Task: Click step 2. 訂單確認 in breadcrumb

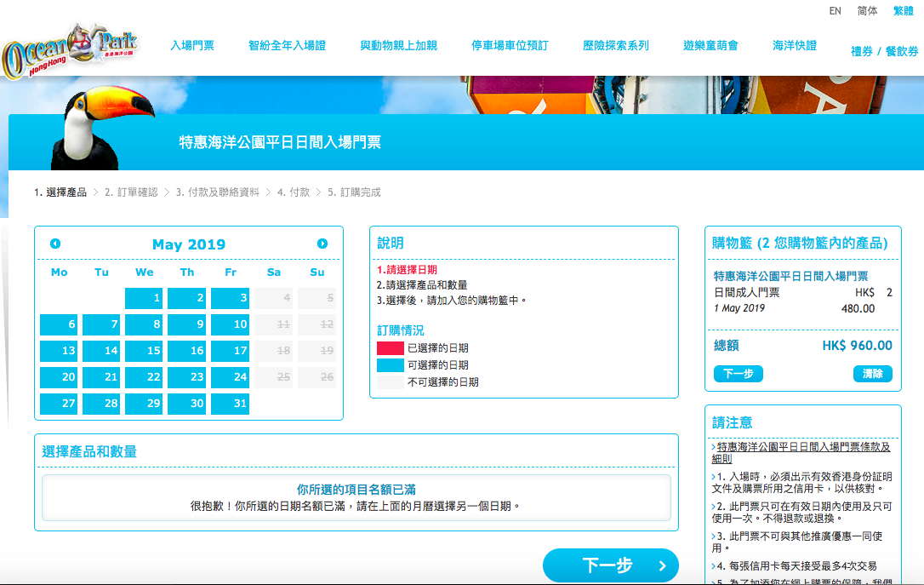Action: 131,192
